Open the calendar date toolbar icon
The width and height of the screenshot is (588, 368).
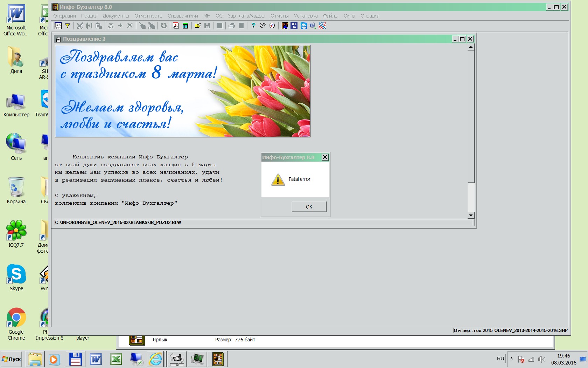pos(176,26)
